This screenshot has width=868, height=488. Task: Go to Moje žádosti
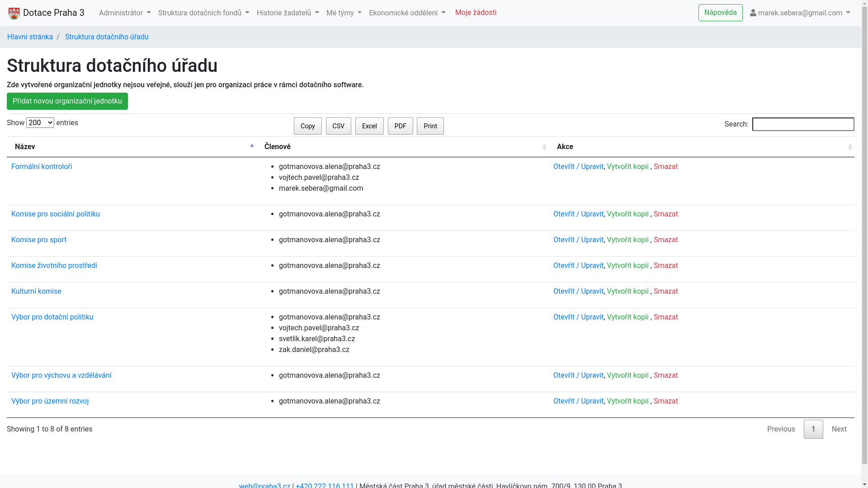476,13
